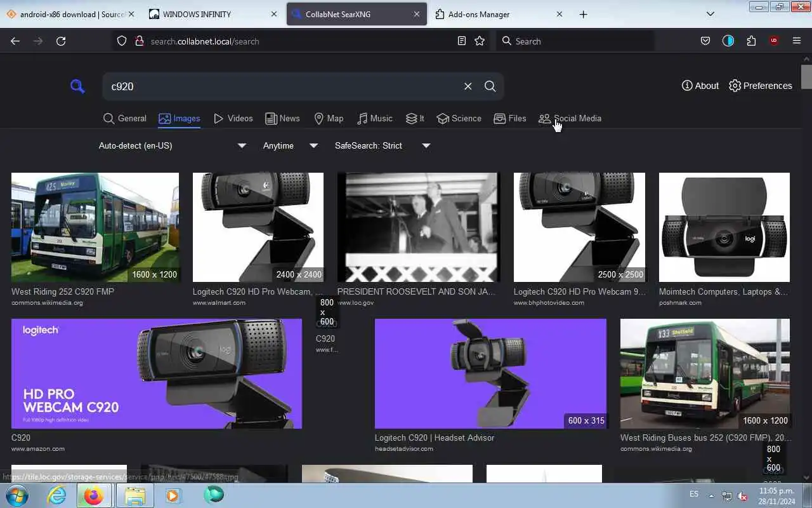Open a new browser tab

click(x=583, y=14)
